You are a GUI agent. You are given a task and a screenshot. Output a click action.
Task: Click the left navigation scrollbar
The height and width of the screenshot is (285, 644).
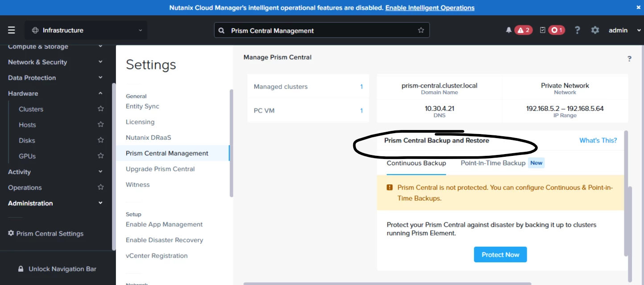pos(114,167)
